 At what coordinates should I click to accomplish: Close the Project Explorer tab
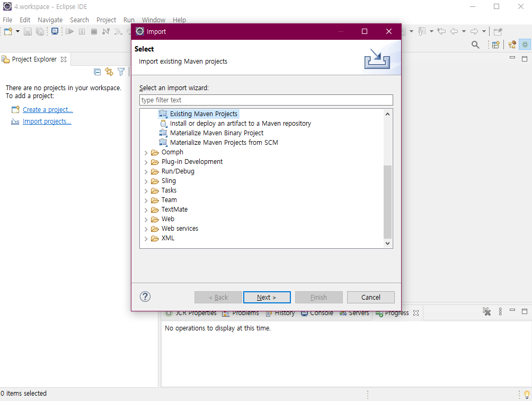64,59
